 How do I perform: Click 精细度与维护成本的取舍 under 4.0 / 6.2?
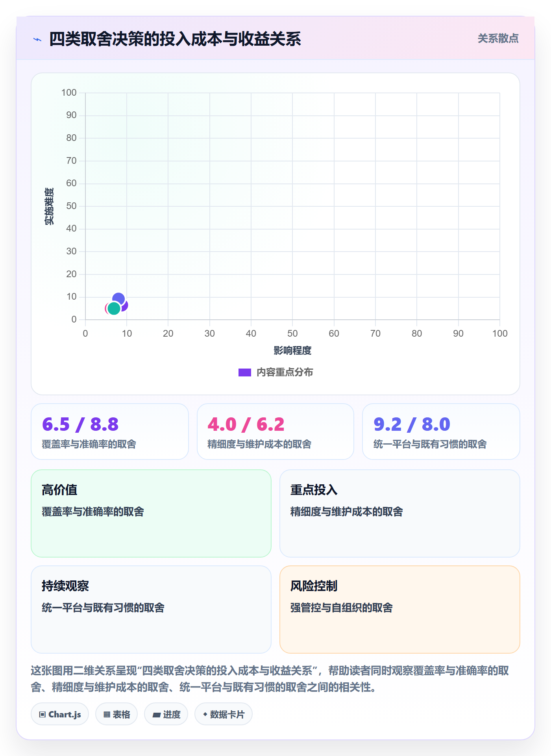tap(259, 444)
